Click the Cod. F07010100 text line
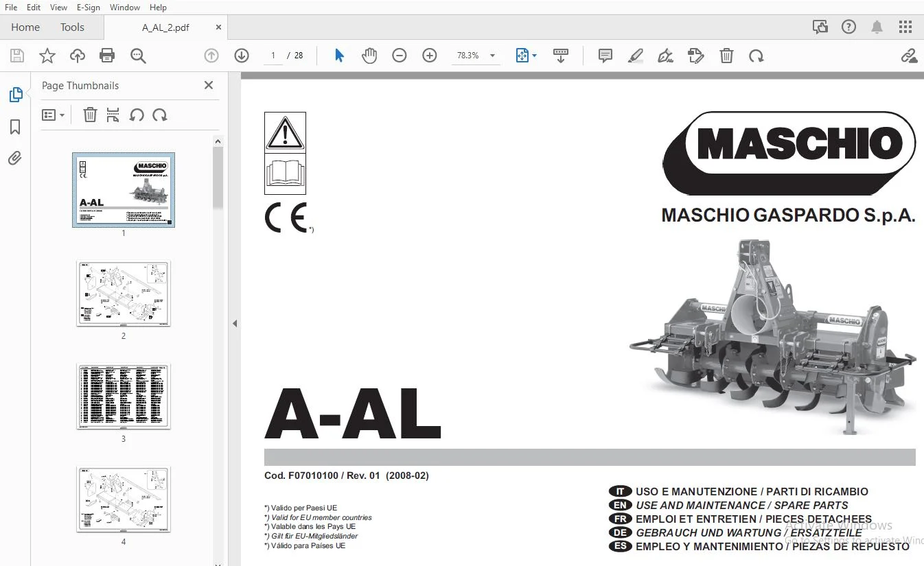The image size is (924, 566). [347, 475]
